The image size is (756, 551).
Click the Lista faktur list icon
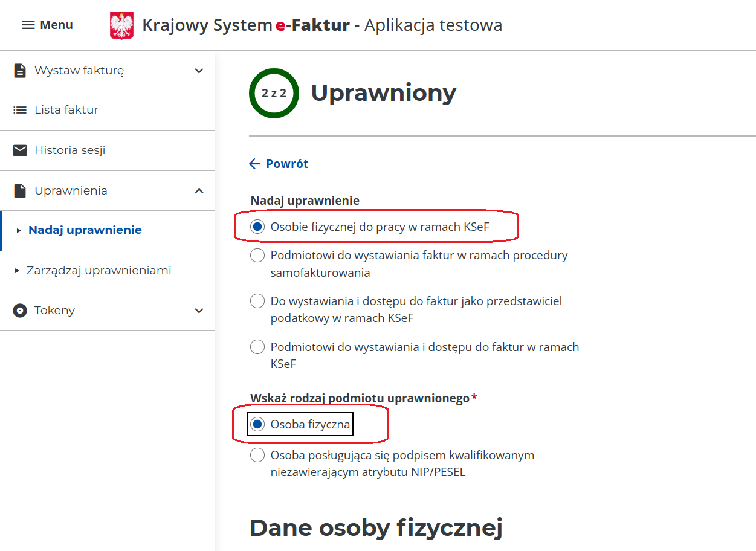point(20,110)
